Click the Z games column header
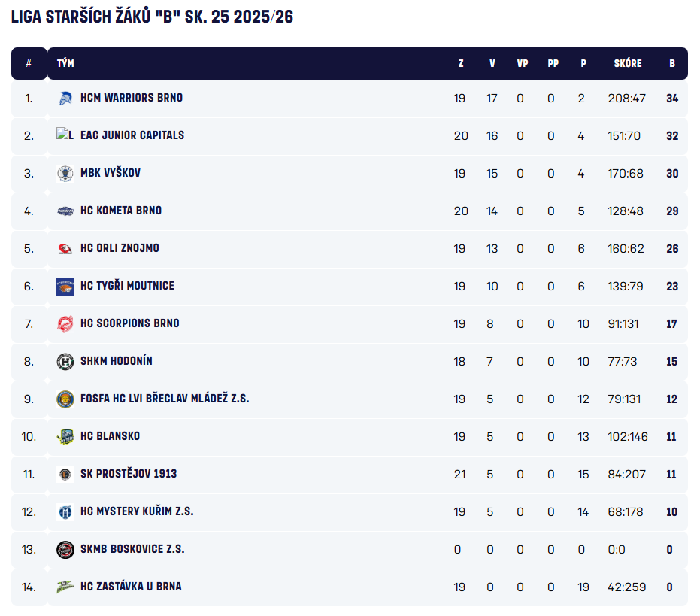 [461, 64]
